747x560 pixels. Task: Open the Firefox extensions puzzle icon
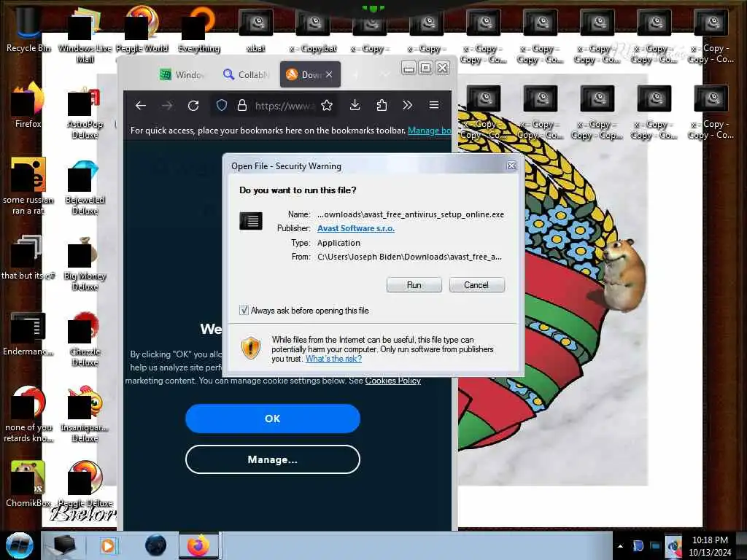[x=382, y=105]
